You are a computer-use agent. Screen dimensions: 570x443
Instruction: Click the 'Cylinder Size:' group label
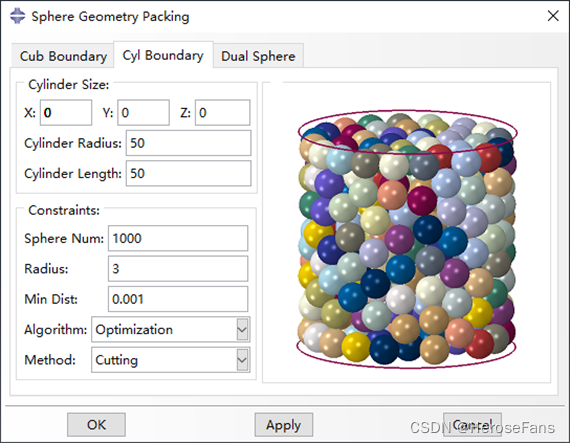(x=68, y=84)
